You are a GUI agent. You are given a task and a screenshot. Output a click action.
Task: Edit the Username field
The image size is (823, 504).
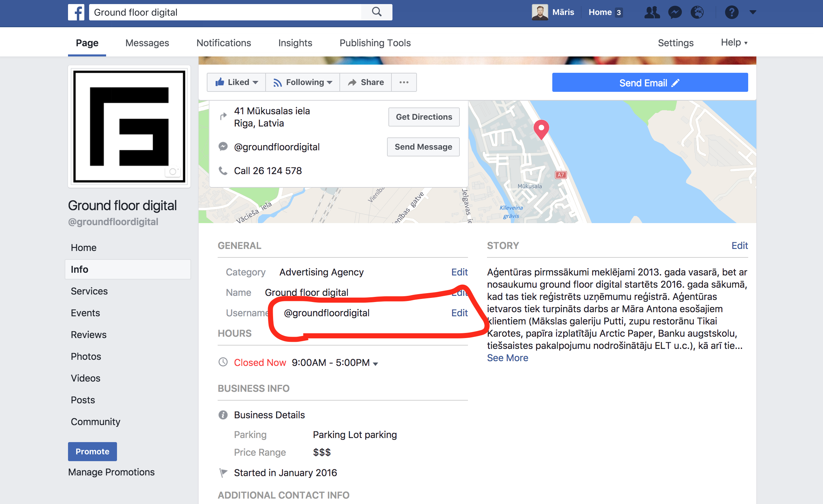point(459,313)
